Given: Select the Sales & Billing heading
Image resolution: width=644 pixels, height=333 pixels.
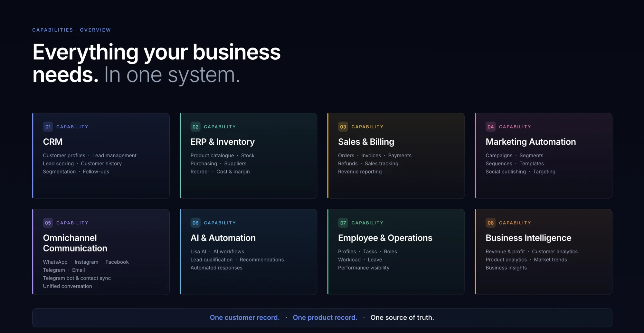Looking at the screenshot, I should [x=366, y=142].
